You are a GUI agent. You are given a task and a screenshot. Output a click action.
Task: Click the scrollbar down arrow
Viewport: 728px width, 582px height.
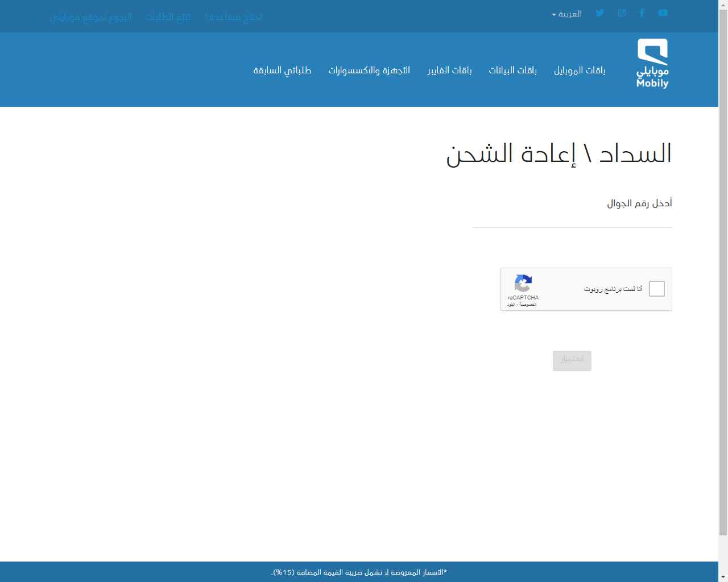(723, 577)
